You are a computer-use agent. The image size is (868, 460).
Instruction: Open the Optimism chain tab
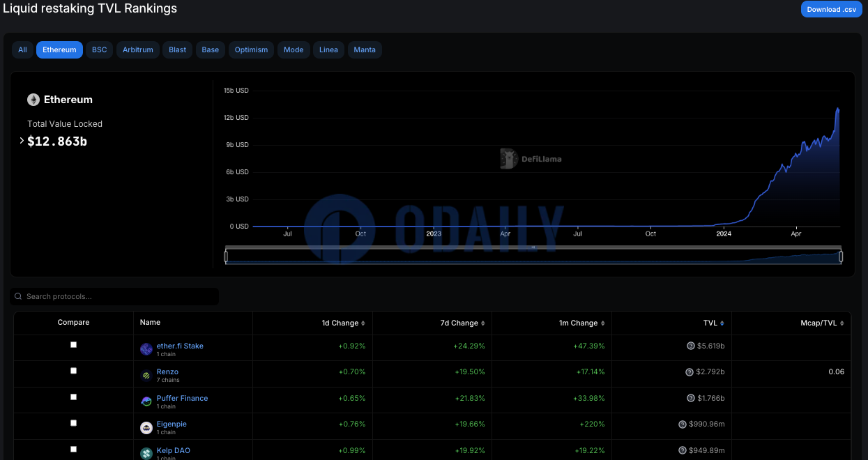tap(251, 50)
